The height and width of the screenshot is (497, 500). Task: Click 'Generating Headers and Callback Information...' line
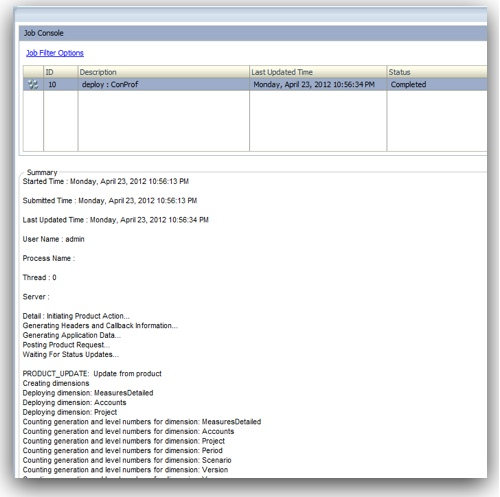pos(100,326)
